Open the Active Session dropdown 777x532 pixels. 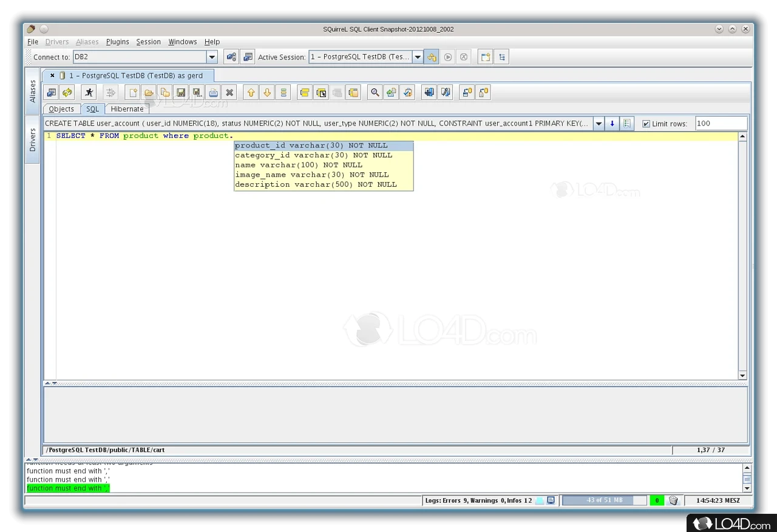click(x=418, y=57)
